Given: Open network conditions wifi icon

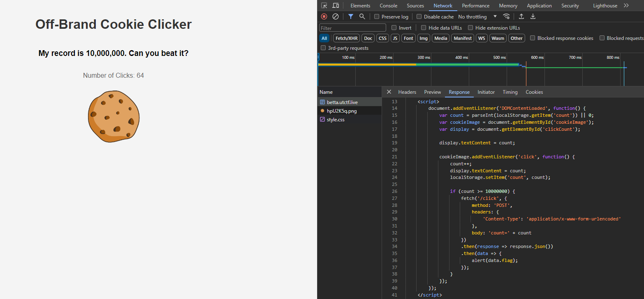Looking at the screenshot, I should tap(507, 16).
